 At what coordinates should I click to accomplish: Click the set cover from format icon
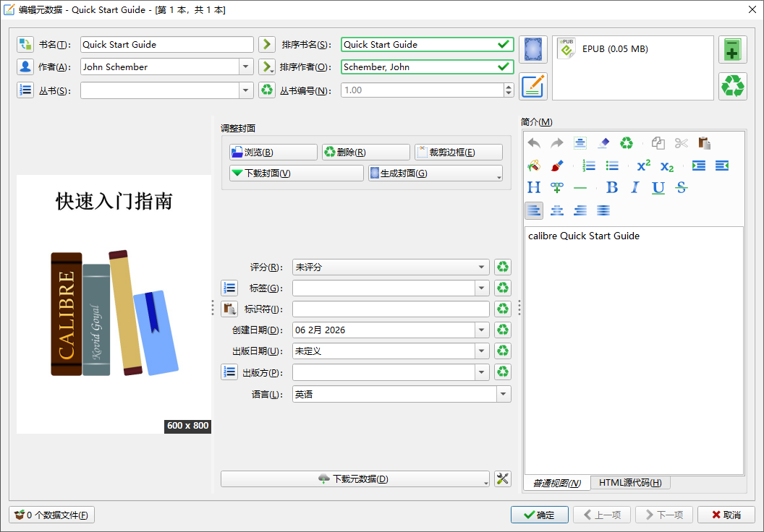[532, 49]
